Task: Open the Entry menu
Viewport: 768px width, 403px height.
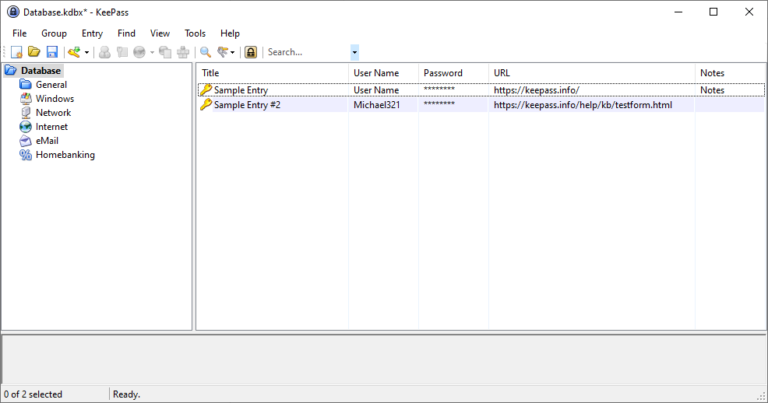Action: pos(92,33)
